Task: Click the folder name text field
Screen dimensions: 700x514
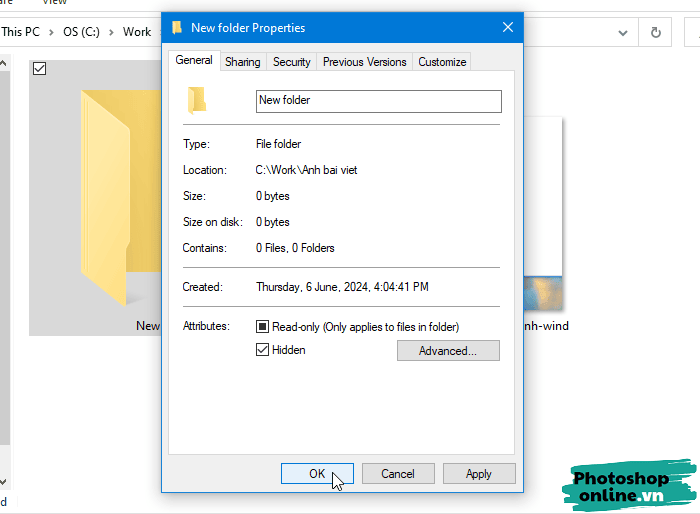Action: coord(378,101)
